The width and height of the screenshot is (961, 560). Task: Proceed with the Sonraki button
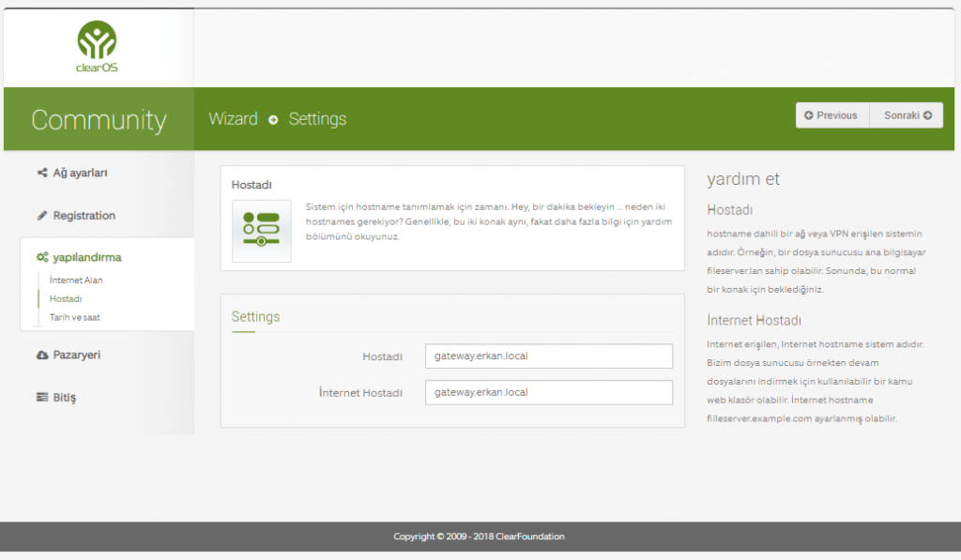click(907, 115)
